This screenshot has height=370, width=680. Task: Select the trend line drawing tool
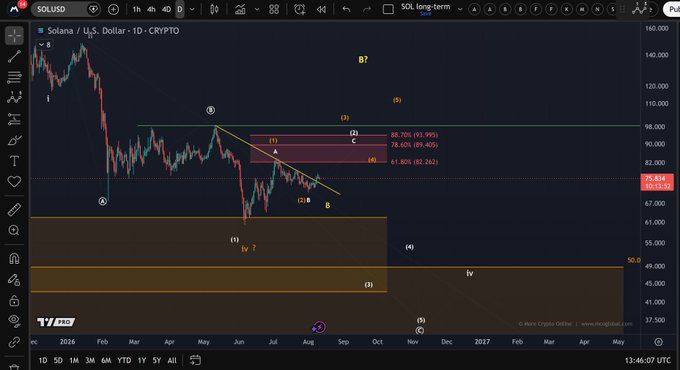[x=14, y=56]
